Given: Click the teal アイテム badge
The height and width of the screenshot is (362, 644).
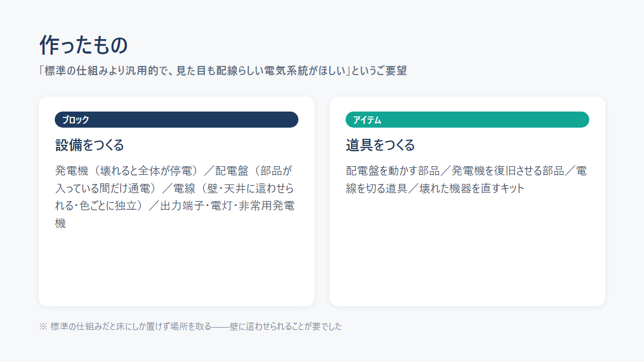Looking at the screenshot, I should pos(467,120).
